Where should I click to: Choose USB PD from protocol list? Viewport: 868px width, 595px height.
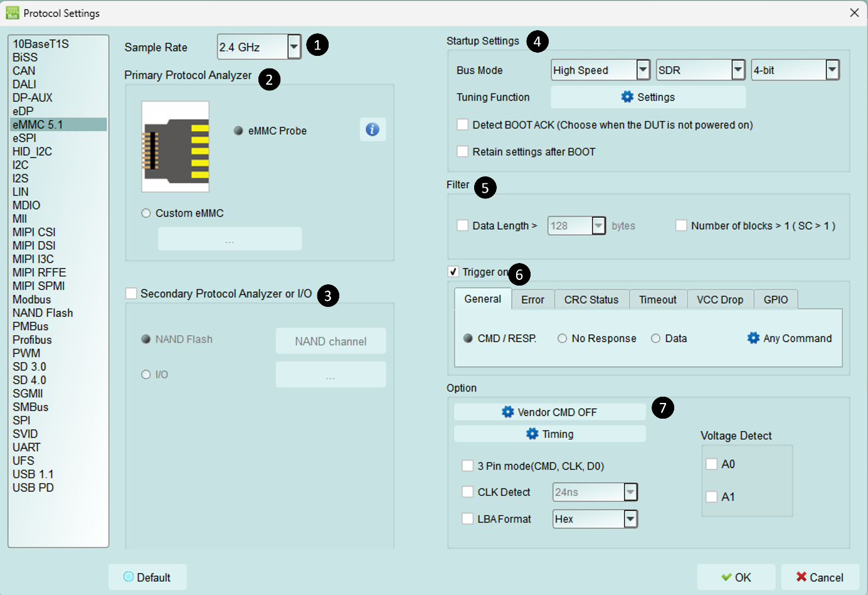58,488
